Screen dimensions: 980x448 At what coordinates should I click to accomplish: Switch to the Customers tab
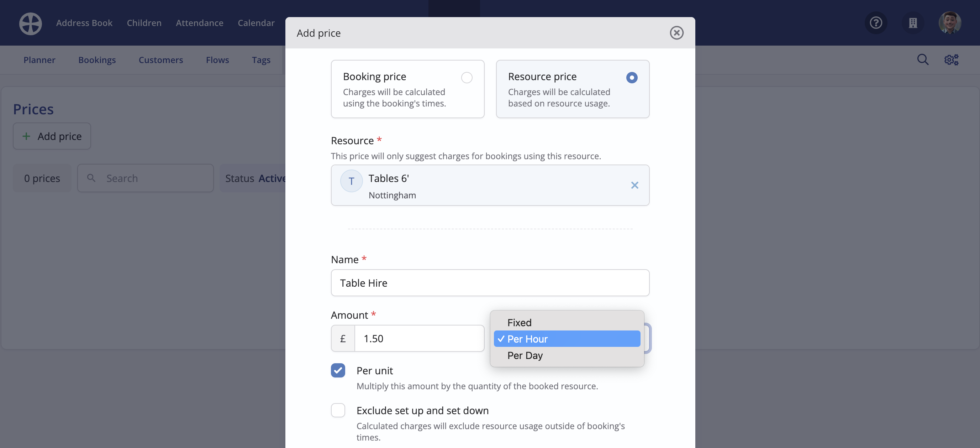160,60
